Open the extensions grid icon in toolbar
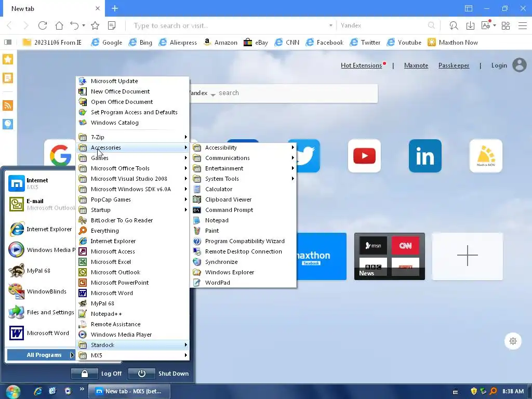Viewport: 532px width, 399px height. tap(506, 25)
